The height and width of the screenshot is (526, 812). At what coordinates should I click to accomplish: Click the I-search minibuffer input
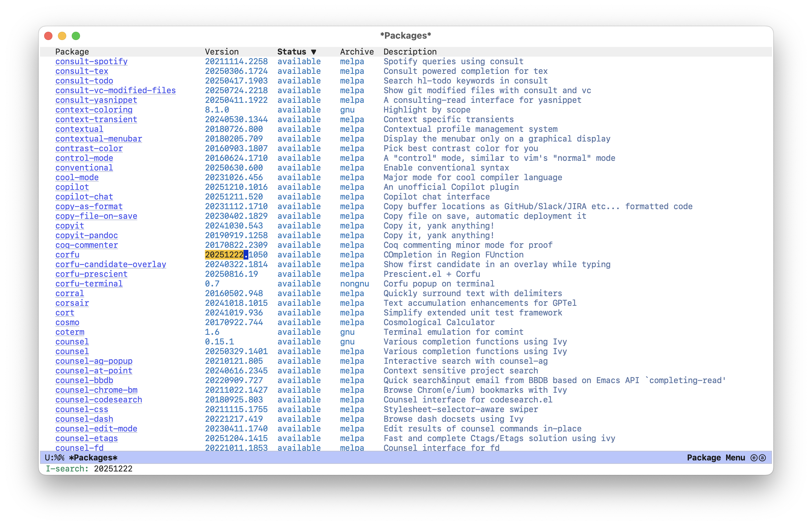tap(113, 469)
